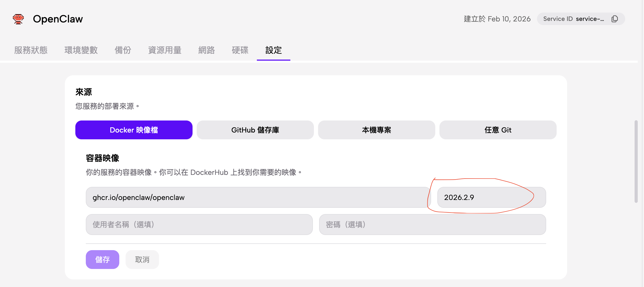Click the Service ID pill
This screenshot has width=644, height=287.
[x=581, y=19]
